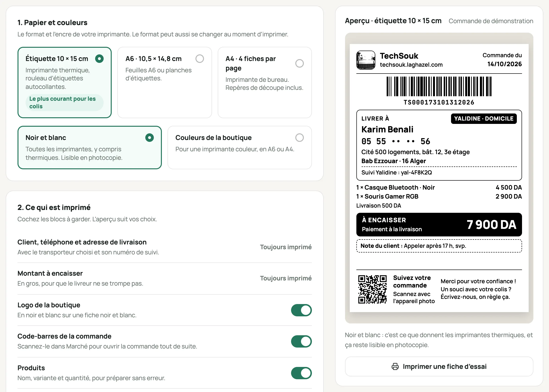Click 'Suivez votre commande' text
The image size is (549, 392).
[412, 281]
